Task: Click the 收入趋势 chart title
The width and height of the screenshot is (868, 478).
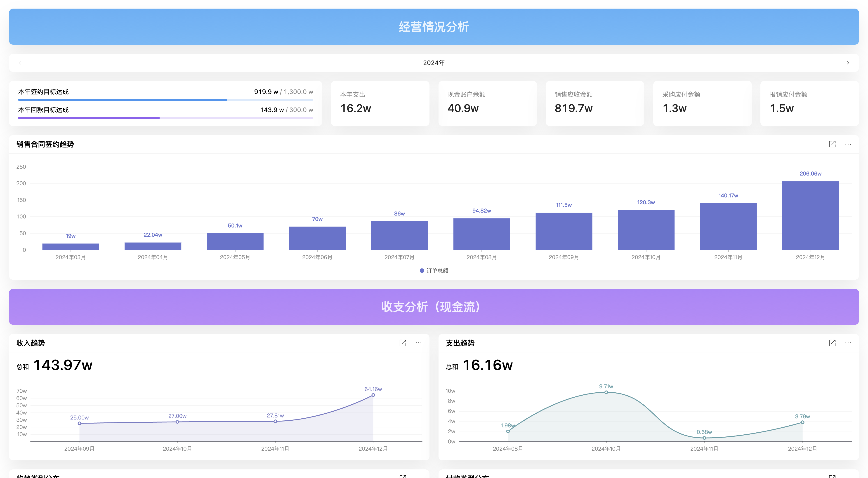Action: point(31,343)
